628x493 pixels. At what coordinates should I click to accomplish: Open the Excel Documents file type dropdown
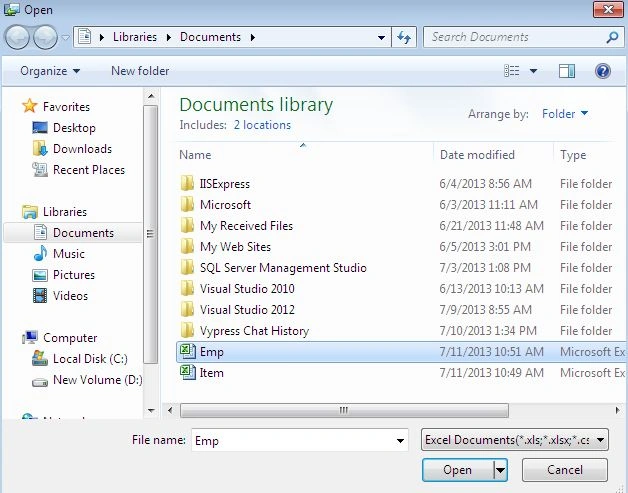click(515, 440)
